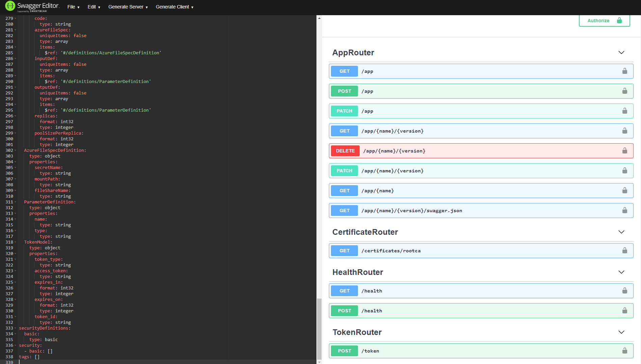Click the Swagger Editor logo icon
This screenshot has width=641, height=364.
tap(10, 6)
